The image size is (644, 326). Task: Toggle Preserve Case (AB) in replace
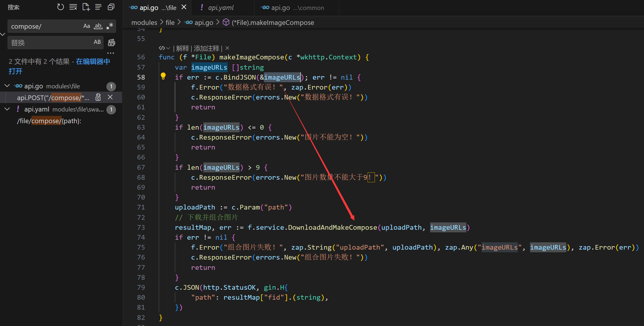(x=97, y=42)
